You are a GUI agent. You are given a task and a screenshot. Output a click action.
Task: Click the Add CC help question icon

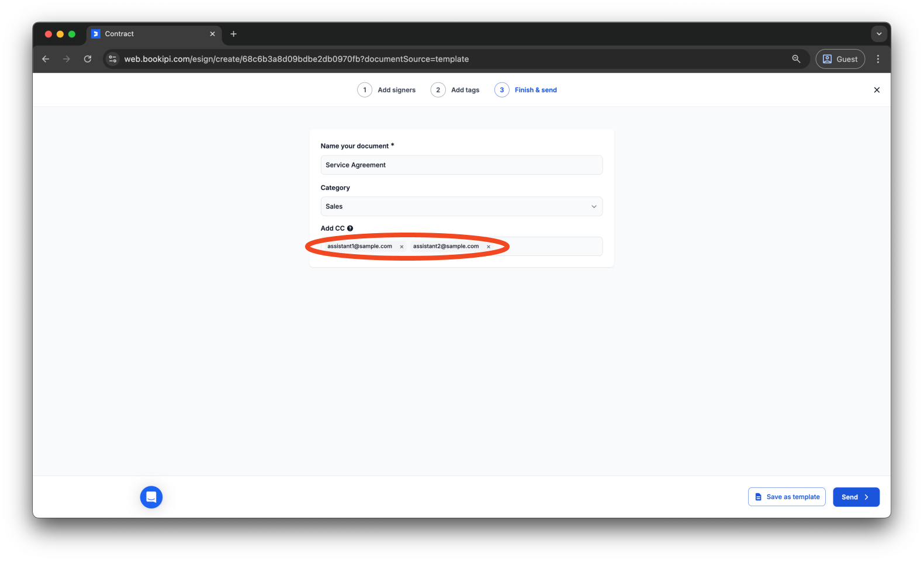point(350,228)
